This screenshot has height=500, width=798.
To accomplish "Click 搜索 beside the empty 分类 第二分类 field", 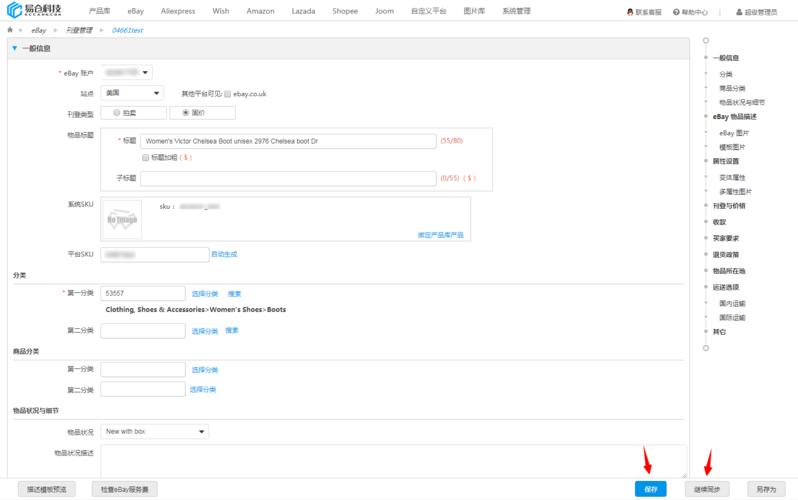I will pyautogui.click(x=232, y=330).
